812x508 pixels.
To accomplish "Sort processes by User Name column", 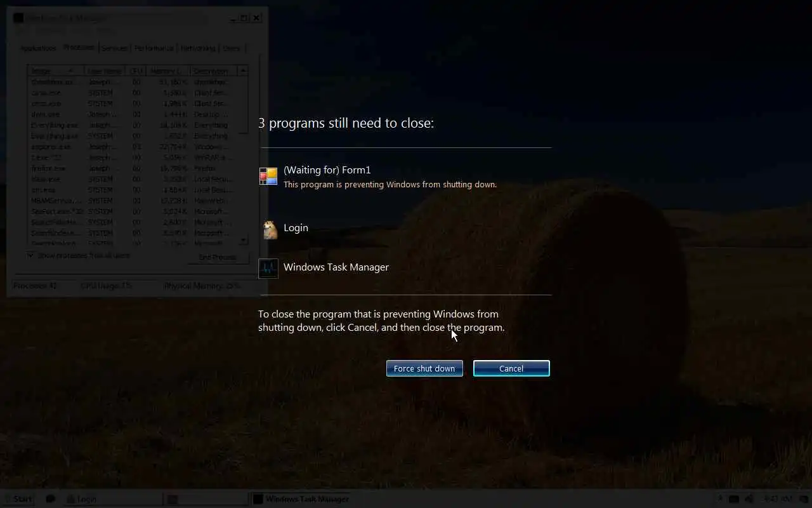I will tap(105, 71).
